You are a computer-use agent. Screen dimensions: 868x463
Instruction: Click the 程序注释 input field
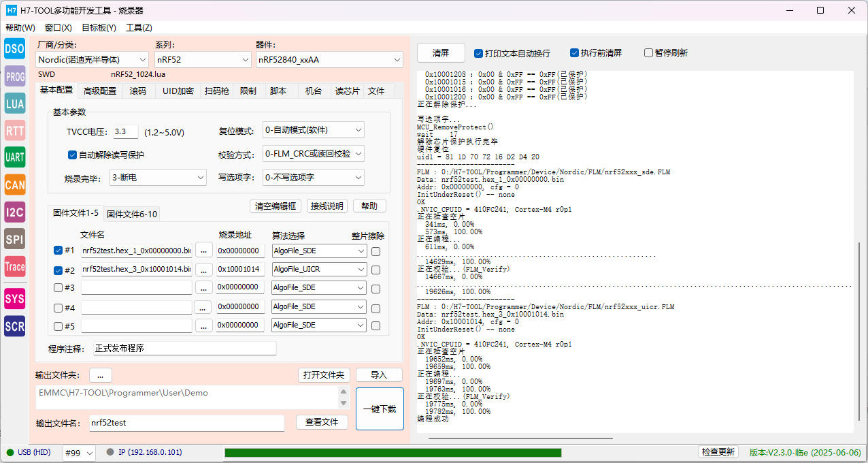(184, 349)
